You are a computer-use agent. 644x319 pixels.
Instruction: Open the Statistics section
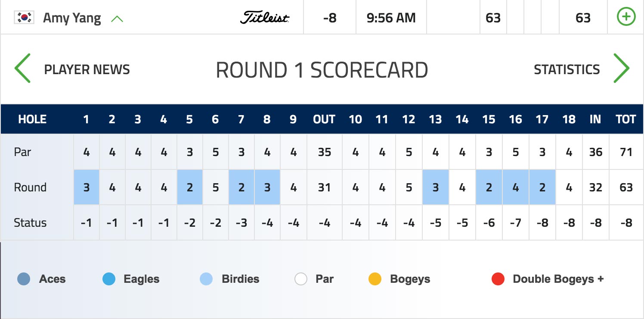coord(567,69)
